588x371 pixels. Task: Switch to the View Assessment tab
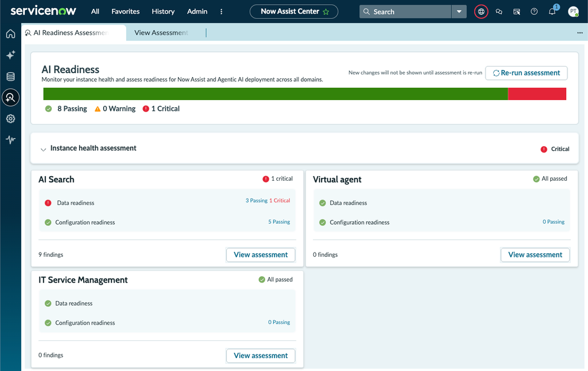pyautogui.click(x=161, y=32)
